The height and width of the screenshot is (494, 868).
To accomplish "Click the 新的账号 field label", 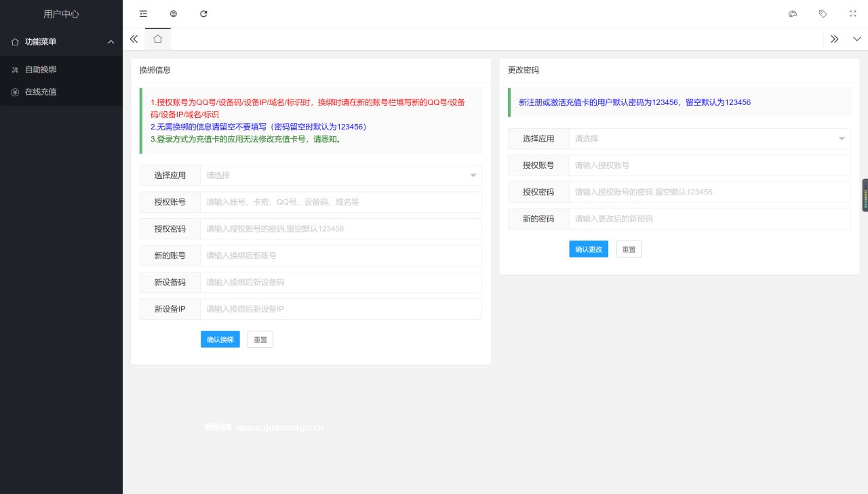I will tap(170, 255).
